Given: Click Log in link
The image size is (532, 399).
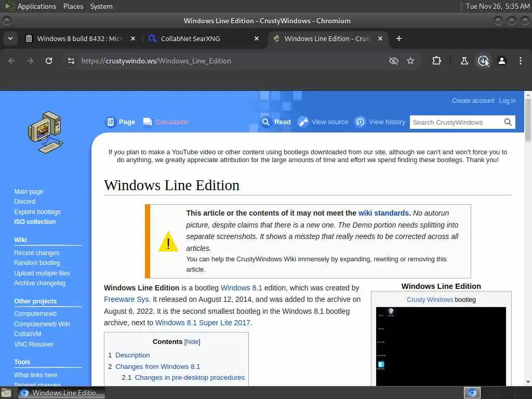Looking at the screenshot, I should click(x=507, y=100).
